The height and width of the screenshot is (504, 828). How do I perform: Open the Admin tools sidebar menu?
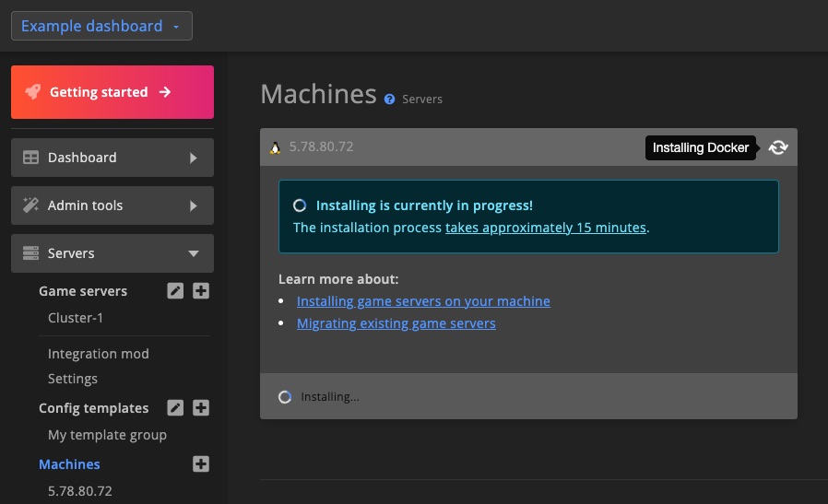pyautogui.click(x=112, y=205)
